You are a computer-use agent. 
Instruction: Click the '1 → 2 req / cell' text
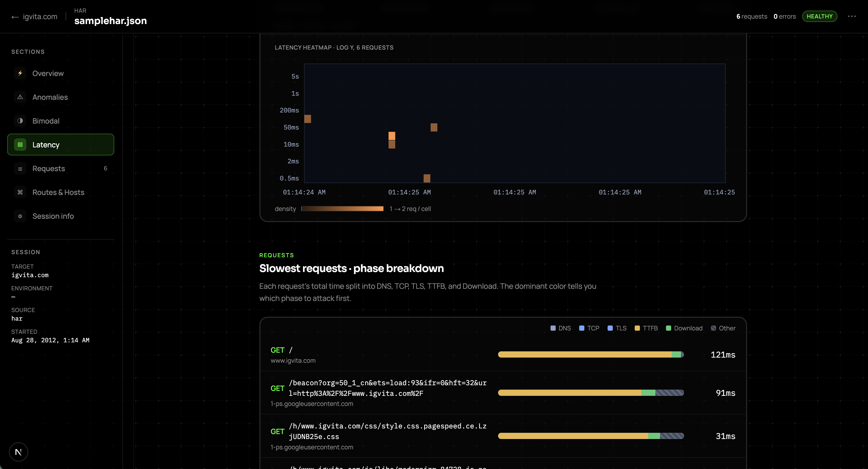(x=410, y=209)
